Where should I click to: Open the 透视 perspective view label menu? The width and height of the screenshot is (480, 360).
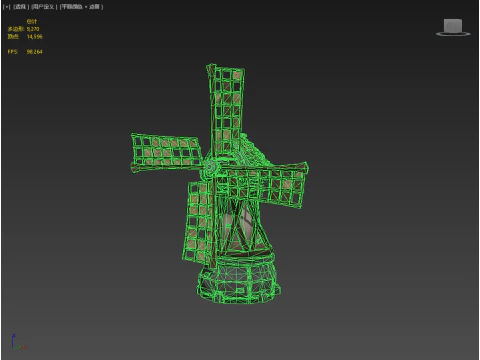tap(21, 7)
